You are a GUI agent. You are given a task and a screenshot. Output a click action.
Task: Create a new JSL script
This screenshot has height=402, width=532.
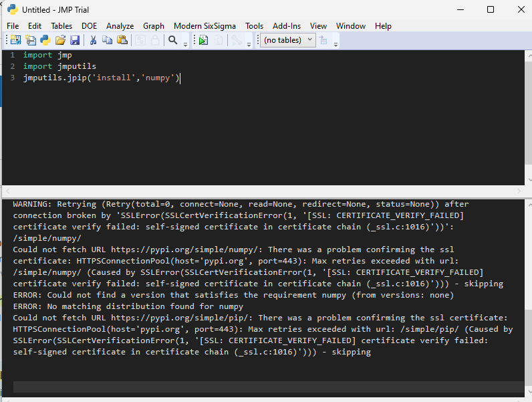[31, 40]
